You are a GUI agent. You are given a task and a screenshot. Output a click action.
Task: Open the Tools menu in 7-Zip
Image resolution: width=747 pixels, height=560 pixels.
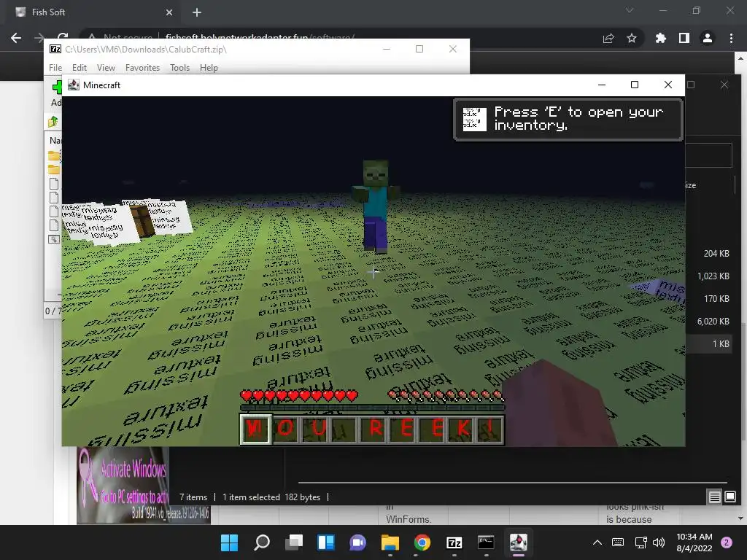click(179, 68)
